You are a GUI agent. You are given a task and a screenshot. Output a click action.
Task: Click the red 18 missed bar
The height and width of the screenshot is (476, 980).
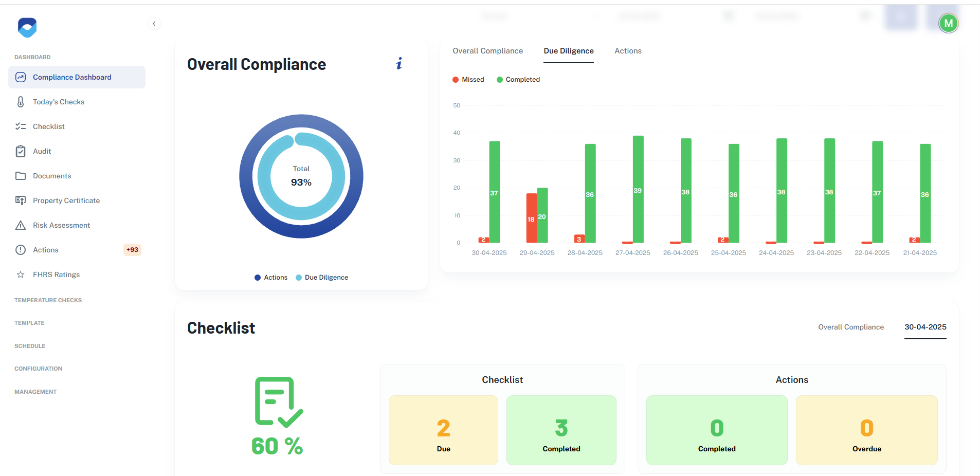point(531,218)
